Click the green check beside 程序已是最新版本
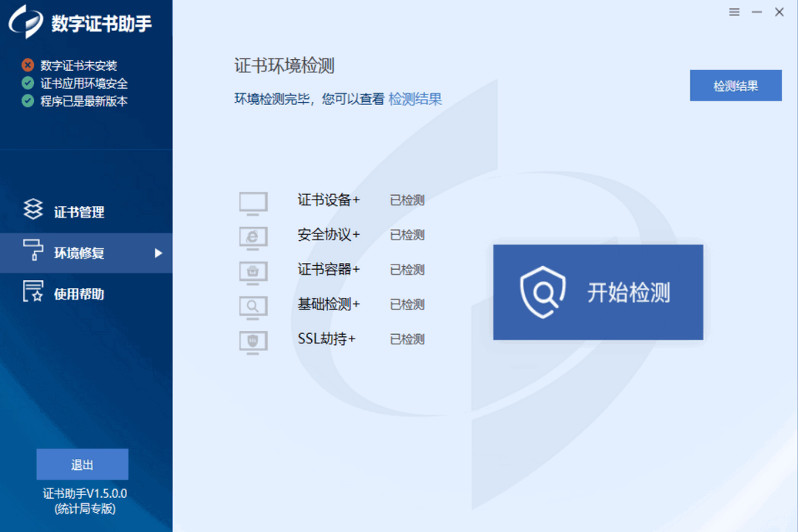 (x=28, y=100)
